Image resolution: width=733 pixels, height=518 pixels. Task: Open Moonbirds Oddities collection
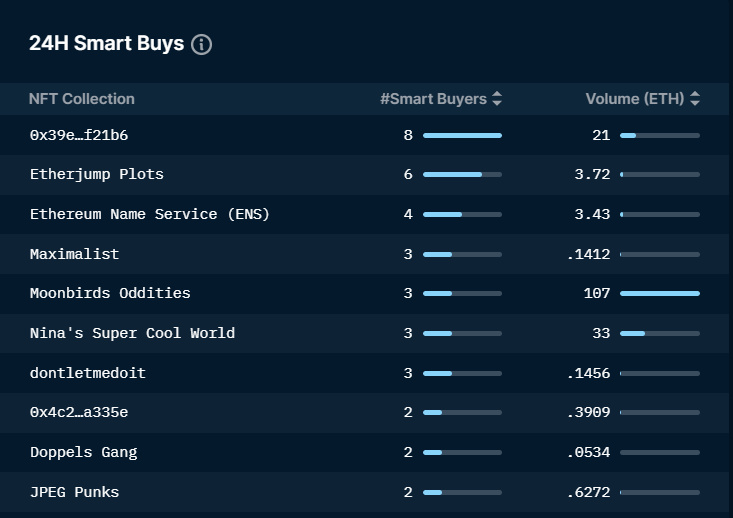[x=110, y=293]
